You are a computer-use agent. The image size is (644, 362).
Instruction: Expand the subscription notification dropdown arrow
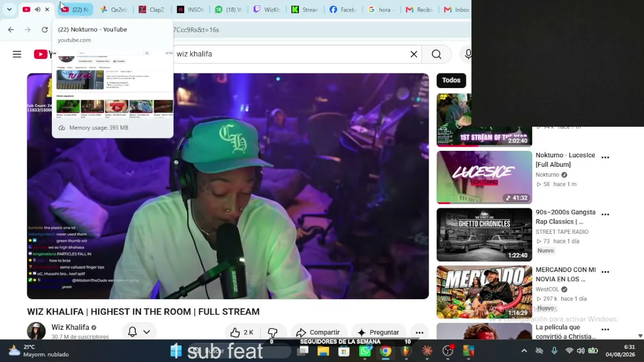point(146,332)
